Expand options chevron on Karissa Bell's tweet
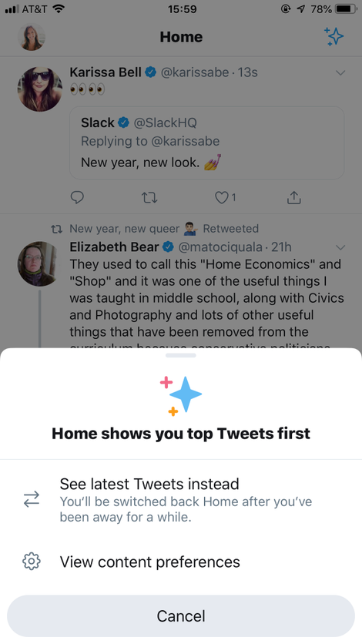This screenshot has width=362, height=644. pyautogui.click(x=340, y=72)
